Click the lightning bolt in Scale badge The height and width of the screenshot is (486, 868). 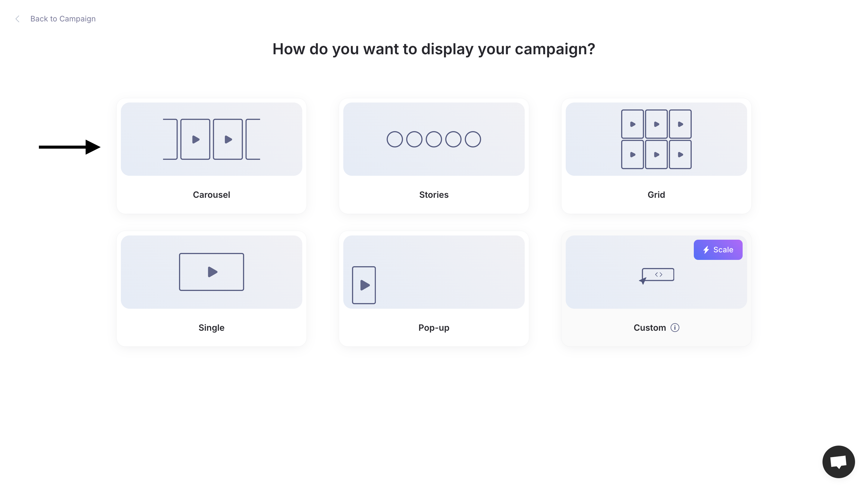(x=706, y=250)
